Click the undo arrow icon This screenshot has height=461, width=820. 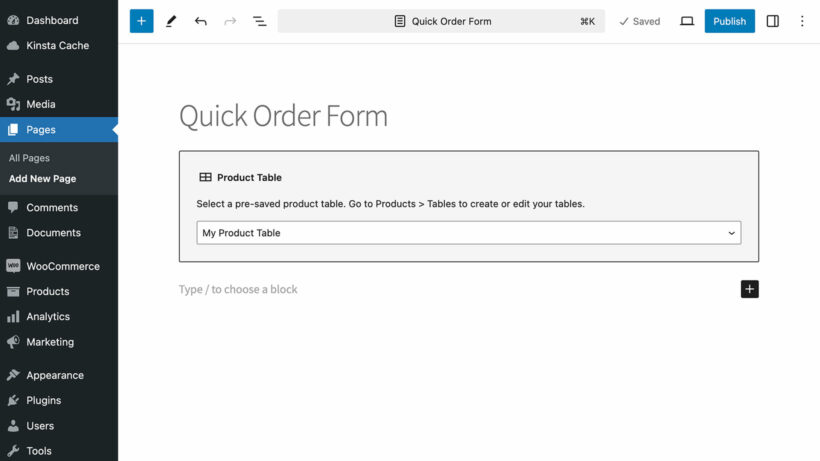(x=201, y=21)
